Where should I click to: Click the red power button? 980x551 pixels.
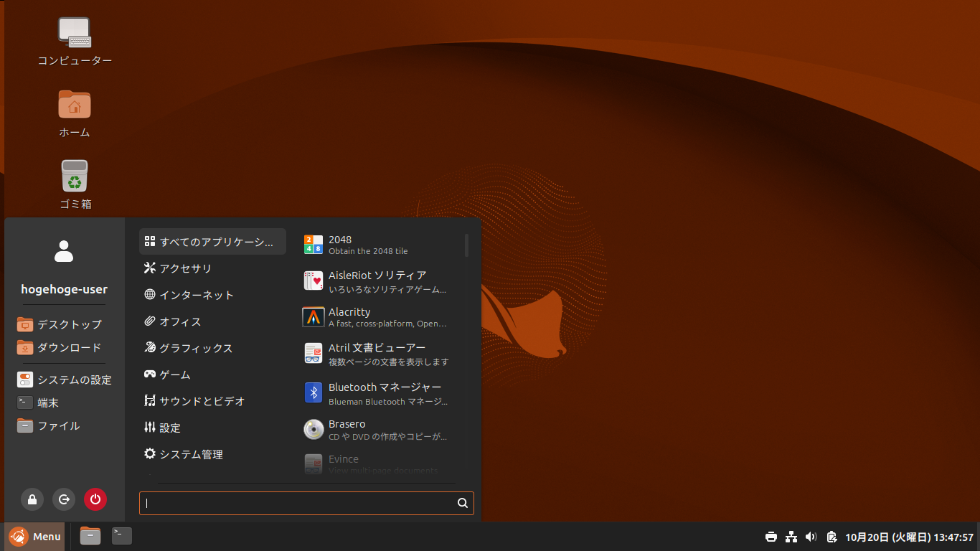(95, 499)
